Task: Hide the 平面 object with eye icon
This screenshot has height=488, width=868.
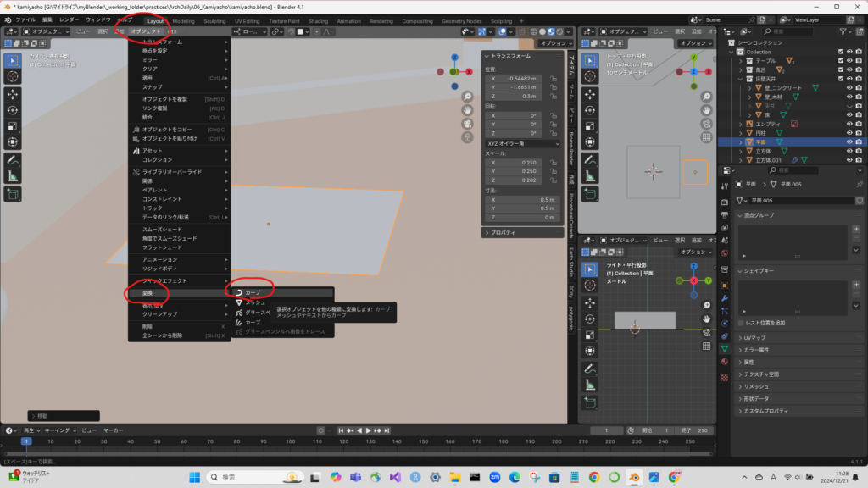Action: 850,142
